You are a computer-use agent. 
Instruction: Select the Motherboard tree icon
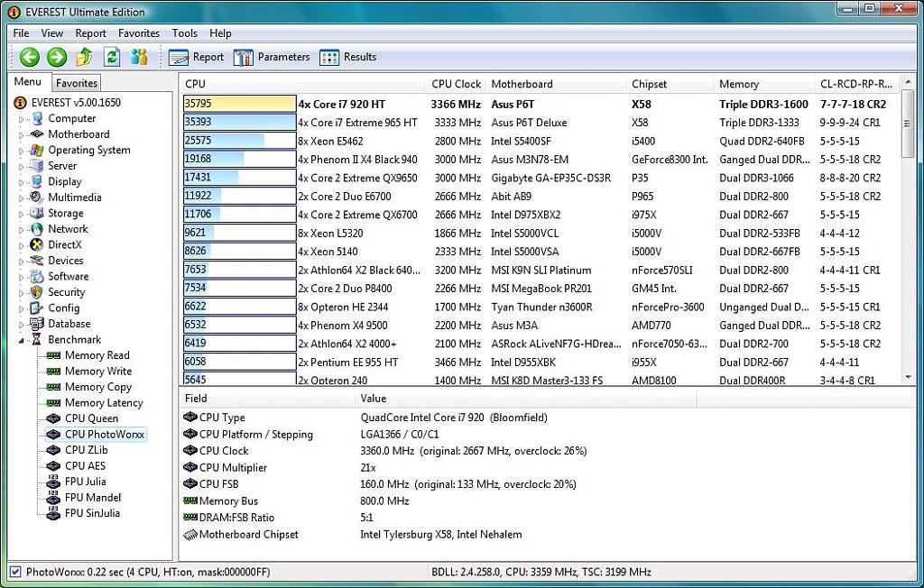point(37,134)
